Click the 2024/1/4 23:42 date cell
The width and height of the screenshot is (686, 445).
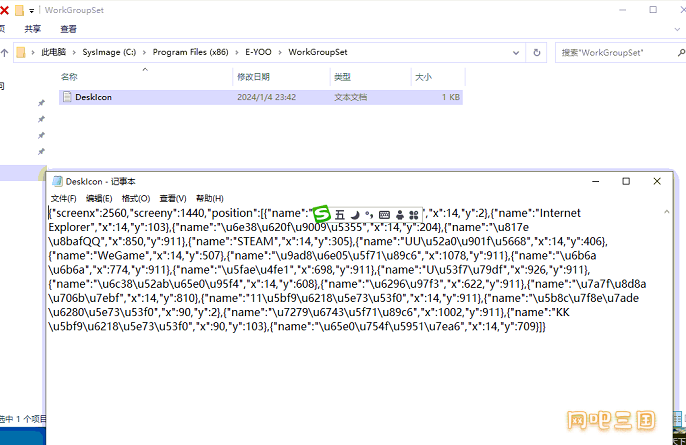pos(266,97)
